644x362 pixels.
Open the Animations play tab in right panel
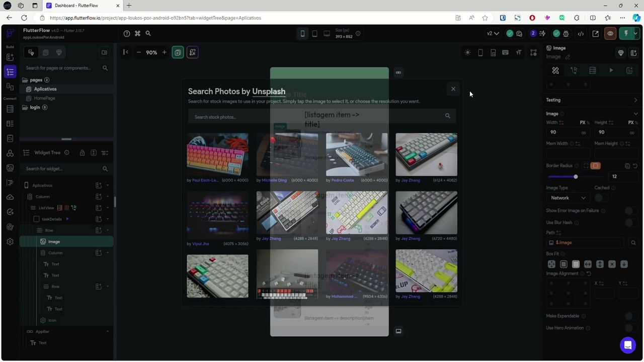point(611,71)
